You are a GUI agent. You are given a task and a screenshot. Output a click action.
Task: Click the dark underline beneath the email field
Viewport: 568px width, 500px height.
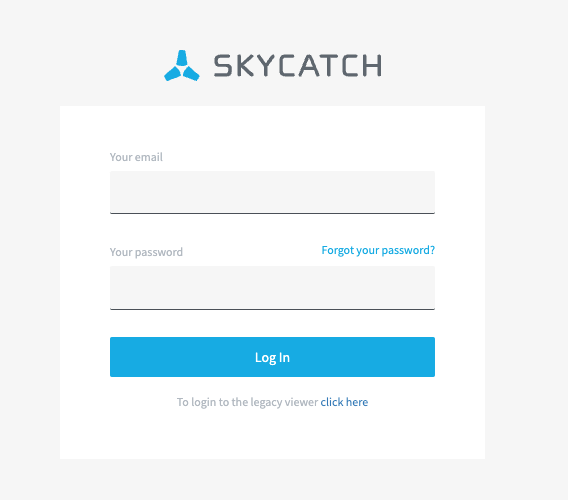click(272, 213)
